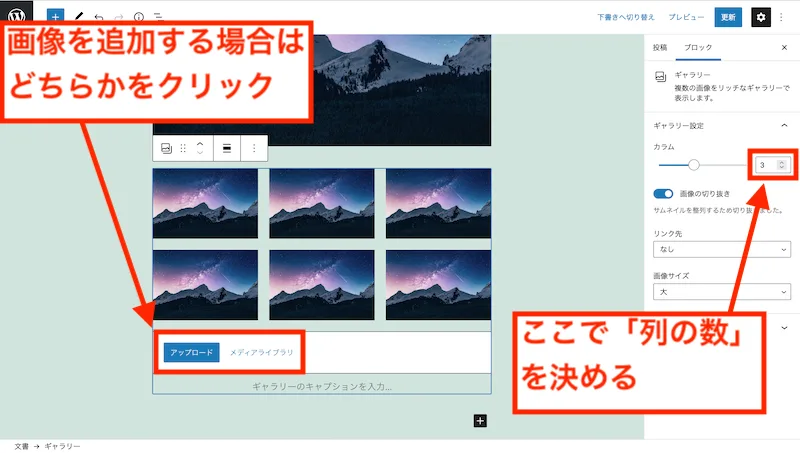Open the top bar options menu
800x453 pixels.
click(781, 17)
